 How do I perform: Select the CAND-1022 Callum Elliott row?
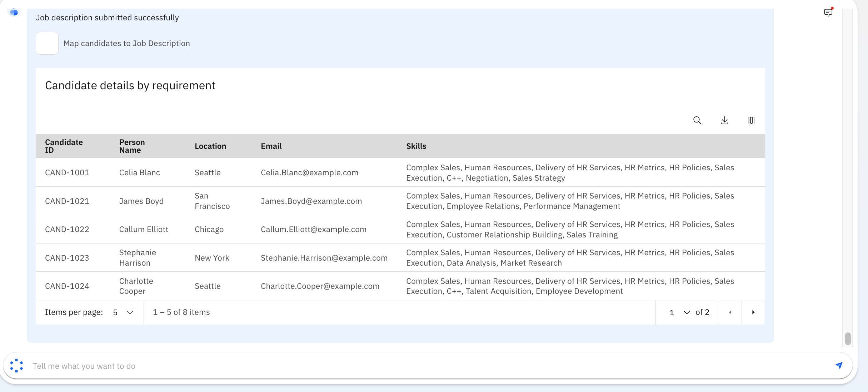(x=143, y=229)
